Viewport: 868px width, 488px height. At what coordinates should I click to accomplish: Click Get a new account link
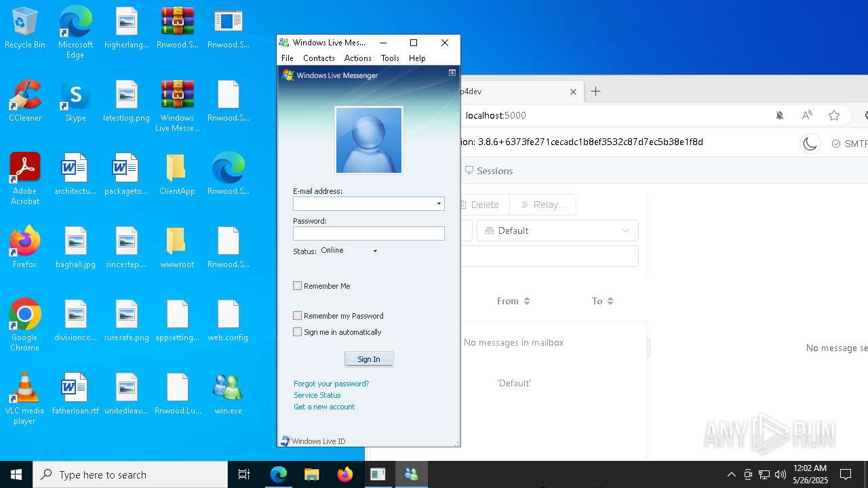(324, 407)
